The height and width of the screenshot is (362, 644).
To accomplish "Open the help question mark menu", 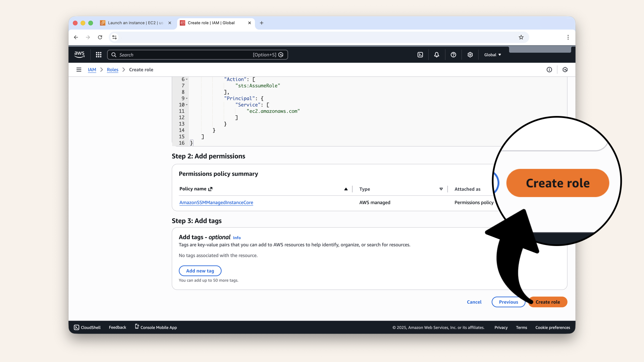I will click(453, 55).
